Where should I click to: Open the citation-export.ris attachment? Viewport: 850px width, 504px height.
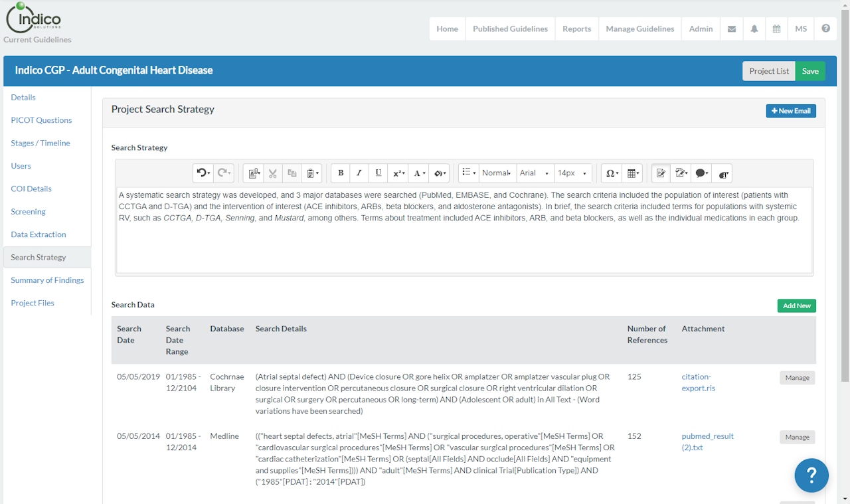tap(698, 382)
